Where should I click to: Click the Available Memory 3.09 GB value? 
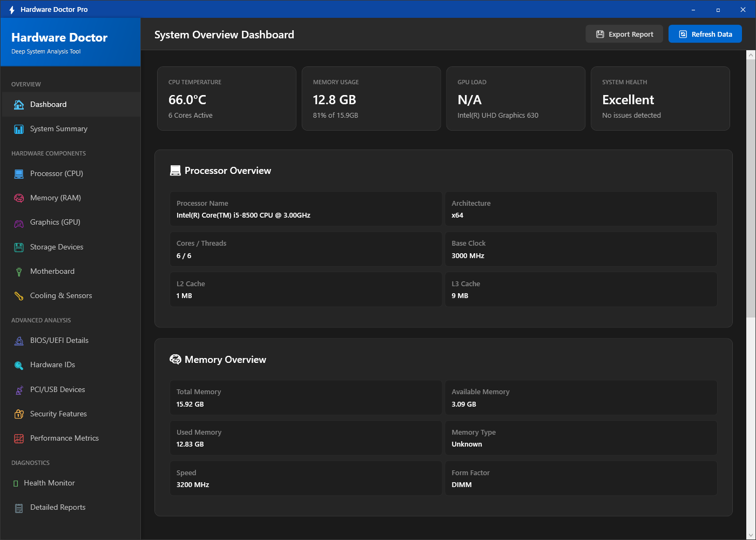pos(464,404)
